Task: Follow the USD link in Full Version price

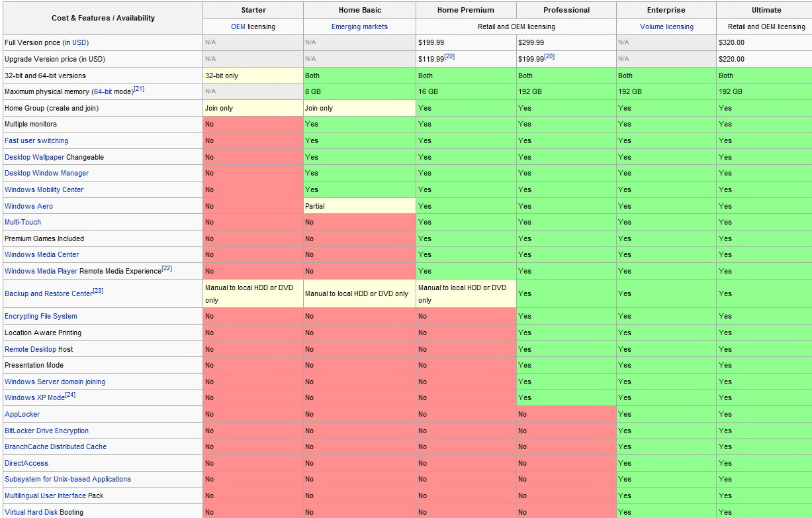Action: (x=79, y=42)
